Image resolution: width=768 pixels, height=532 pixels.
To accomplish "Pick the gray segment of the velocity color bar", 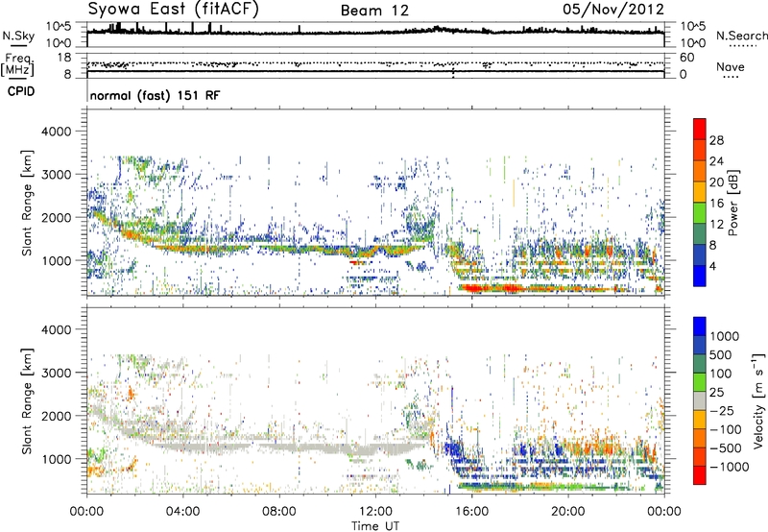I will pyautogui.click(x=700, y=401).
